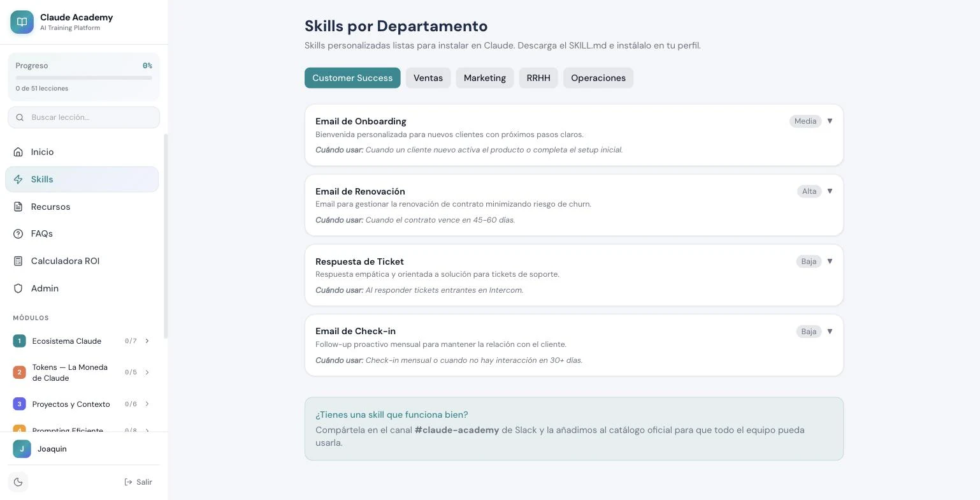This screenshot has width=980, height=500.
Task: Expand the Respuesta de Ticket skill arrow
Action: (x=830, y=261)
